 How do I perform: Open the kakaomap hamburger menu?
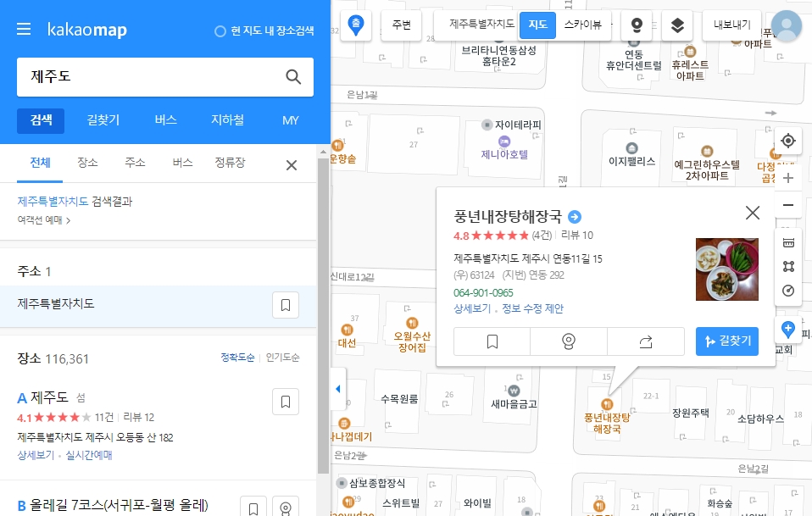pyautogui.click(x=24, y=29)
